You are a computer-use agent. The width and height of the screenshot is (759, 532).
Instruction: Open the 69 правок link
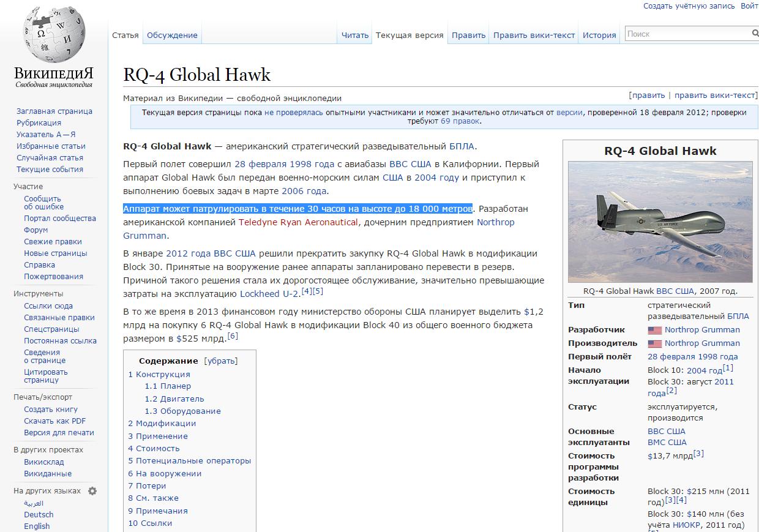click(x=460, y=121)
